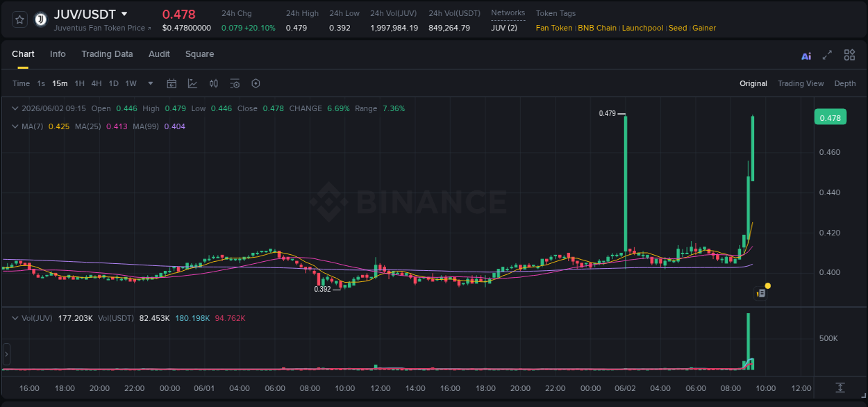Open the Audit tab

(x=159, y=54)
